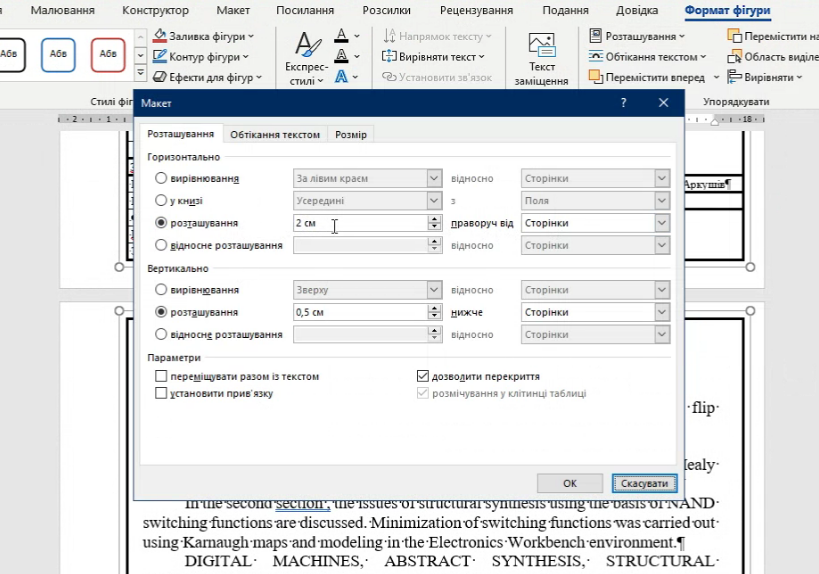Open the Контур фігури outline option
Viewport: 819px width, 574px height.
click(201, 56)
